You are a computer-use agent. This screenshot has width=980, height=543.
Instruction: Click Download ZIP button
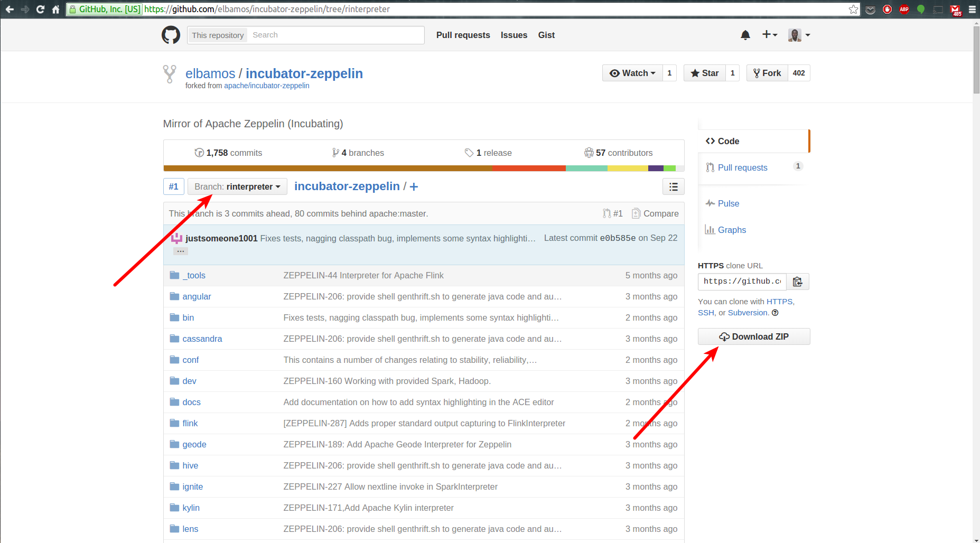click(754, 336)
